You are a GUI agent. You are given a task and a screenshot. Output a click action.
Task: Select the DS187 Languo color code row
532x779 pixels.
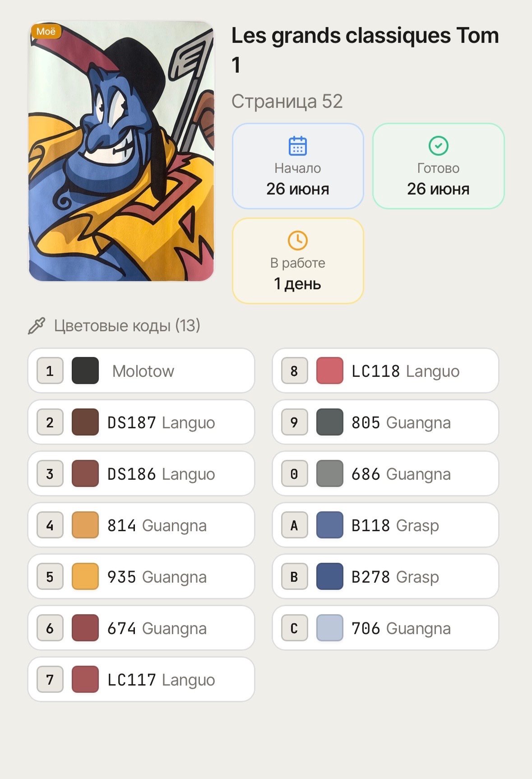pos(141,422)
